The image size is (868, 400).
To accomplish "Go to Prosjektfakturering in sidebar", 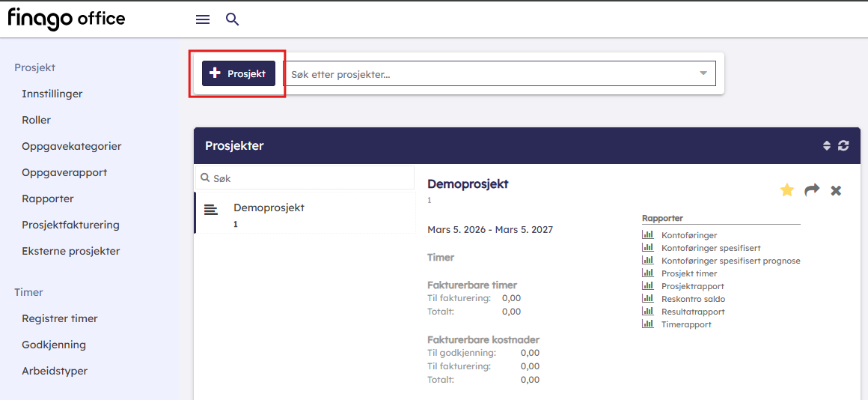I will 70,225.
